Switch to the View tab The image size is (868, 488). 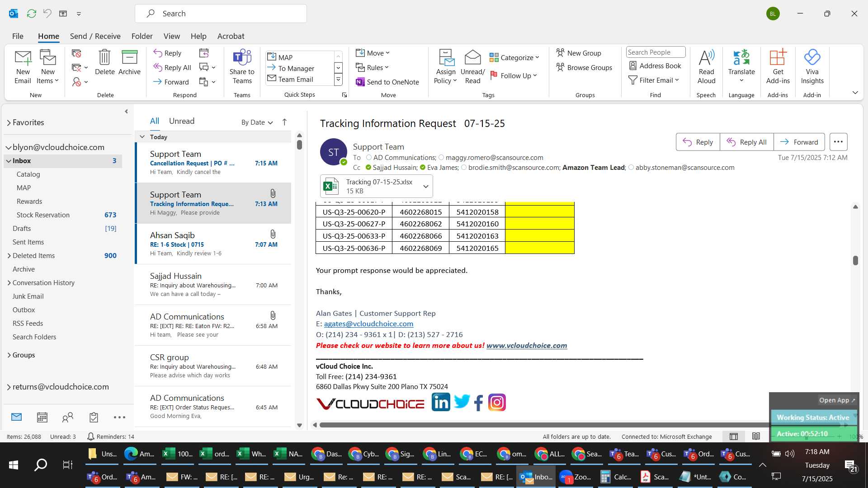point(171,36)
